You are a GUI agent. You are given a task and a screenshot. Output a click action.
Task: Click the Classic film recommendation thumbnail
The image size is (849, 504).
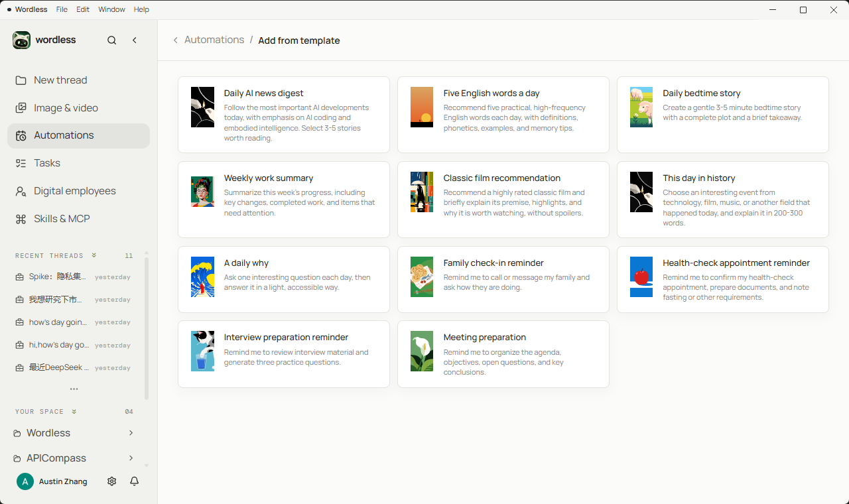[x=422, y=192]
